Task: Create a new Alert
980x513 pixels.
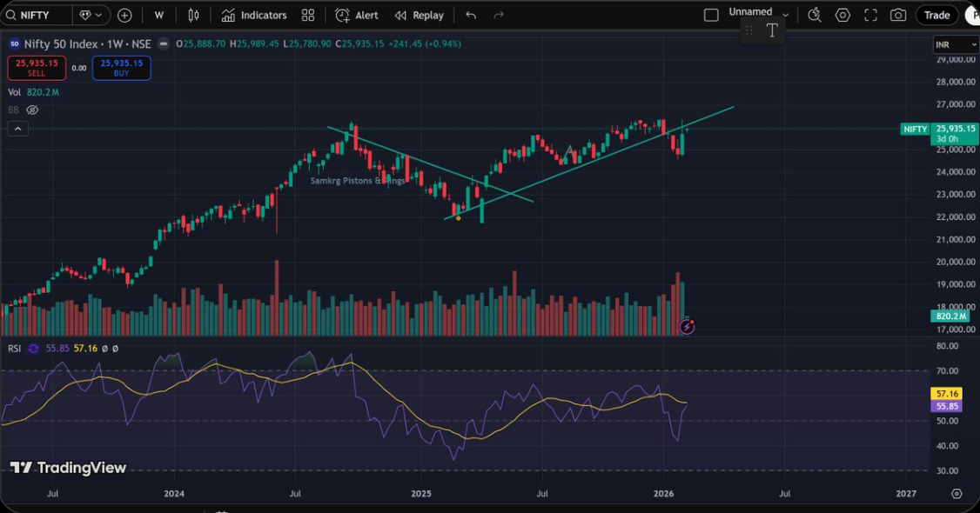Action: tap(357, 15)
